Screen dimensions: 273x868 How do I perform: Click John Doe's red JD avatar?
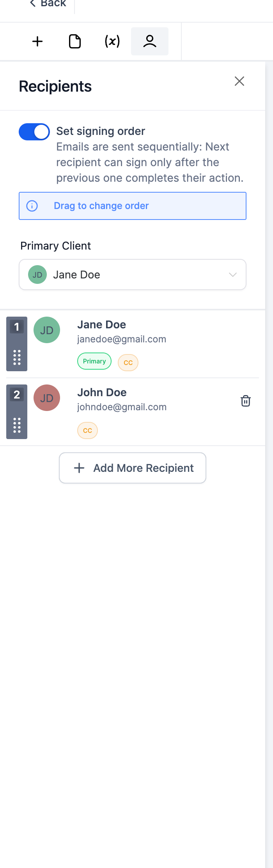point(47,398)
